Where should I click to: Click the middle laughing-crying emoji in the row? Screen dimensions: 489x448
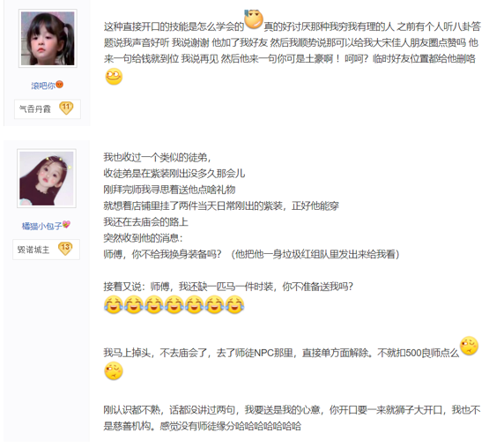[x=174, y=305]
